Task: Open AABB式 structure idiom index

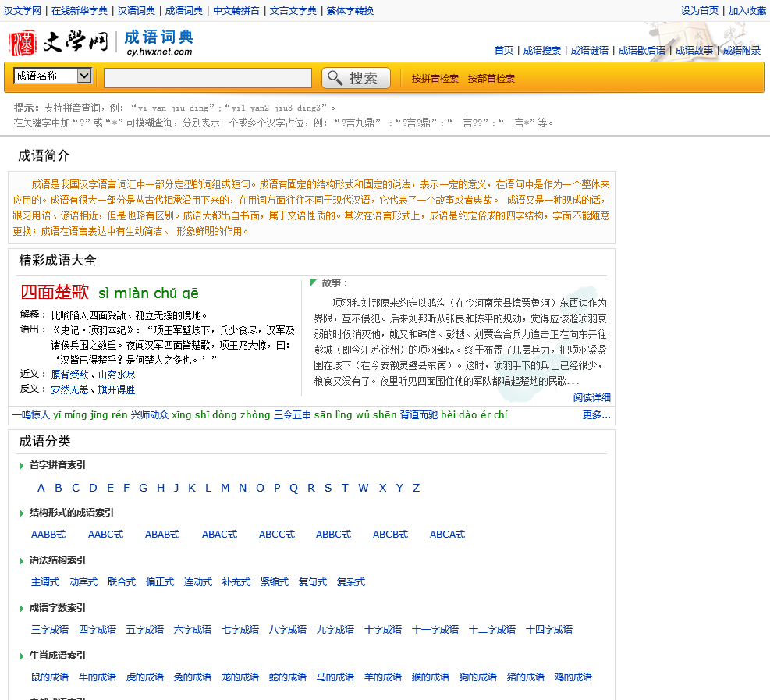Action: pyautogui.click(x=48, y=535)
